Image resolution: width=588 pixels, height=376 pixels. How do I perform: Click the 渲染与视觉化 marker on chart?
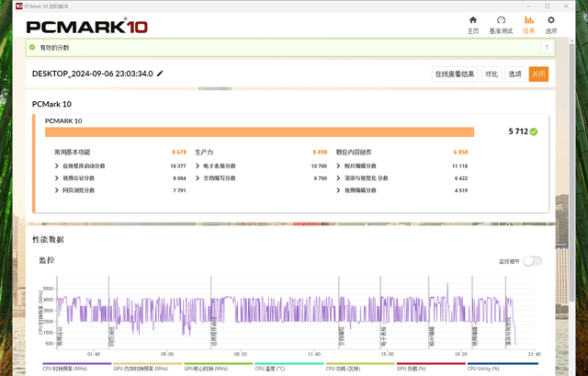coord(508,332)
